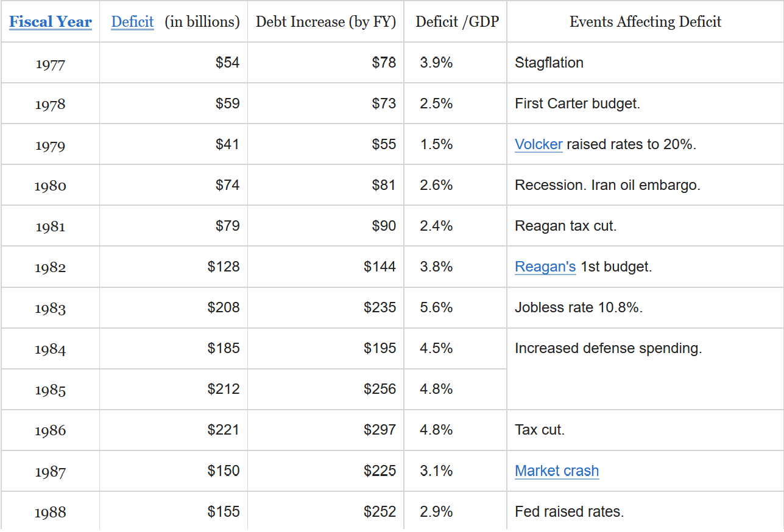Select the 5.6% deficit/GDP cell

(x=436, y=307)
